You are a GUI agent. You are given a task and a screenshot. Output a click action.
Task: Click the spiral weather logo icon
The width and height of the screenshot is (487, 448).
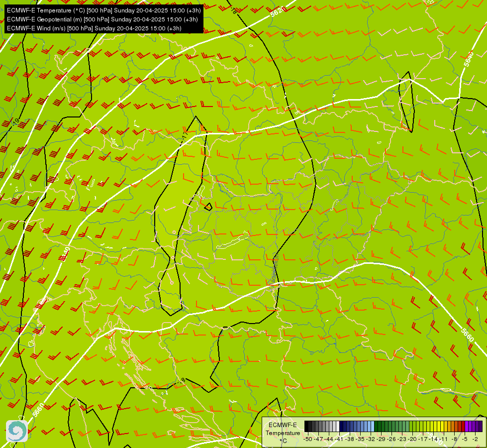17,431
